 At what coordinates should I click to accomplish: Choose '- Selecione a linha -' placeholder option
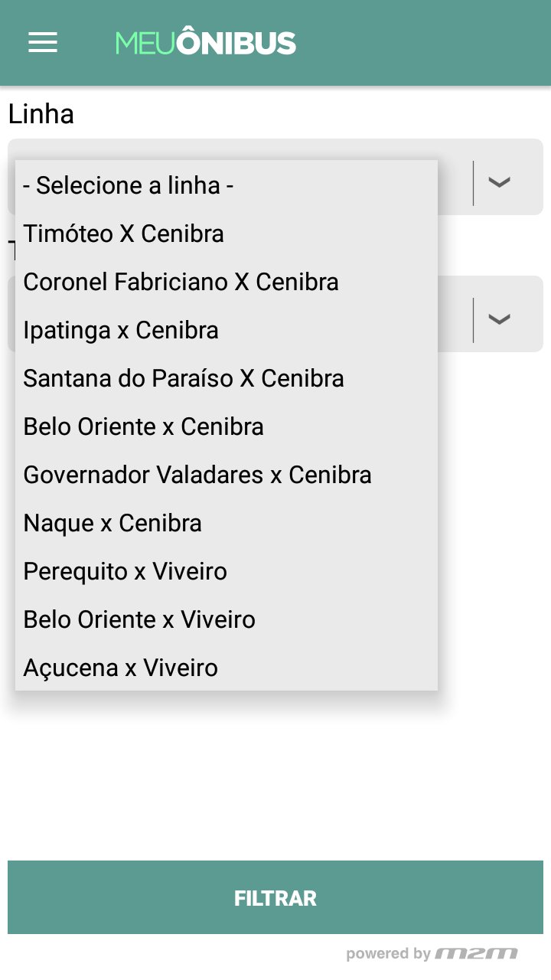(x=128, y=185)
